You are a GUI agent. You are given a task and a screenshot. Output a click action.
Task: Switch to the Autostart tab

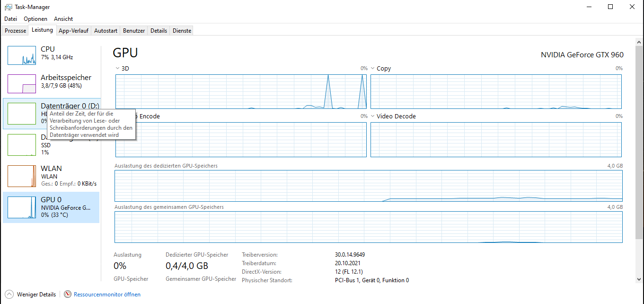106,31
